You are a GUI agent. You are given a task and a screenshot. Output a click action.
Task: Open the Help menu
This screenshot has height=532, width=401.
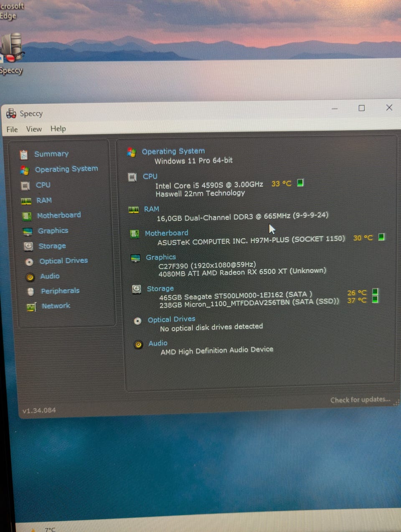pyautogui.click(x=58, y=129)
